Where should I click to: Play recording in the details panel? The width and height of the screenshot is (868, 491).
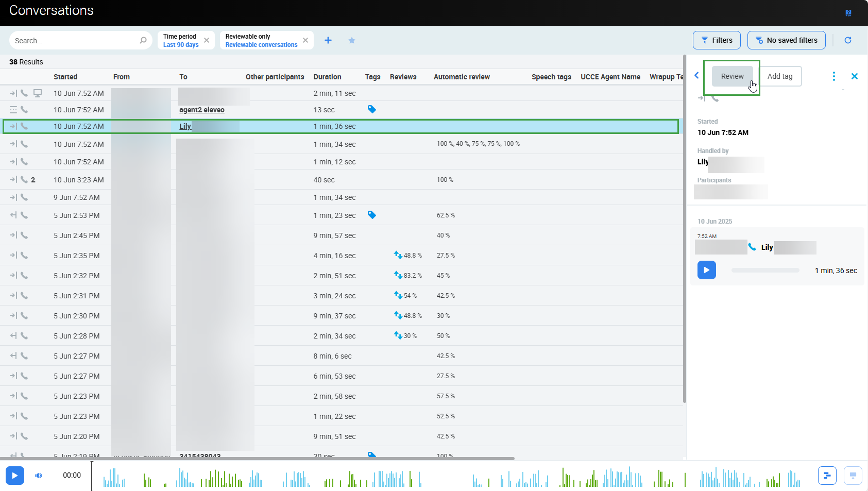click(706, 270)
